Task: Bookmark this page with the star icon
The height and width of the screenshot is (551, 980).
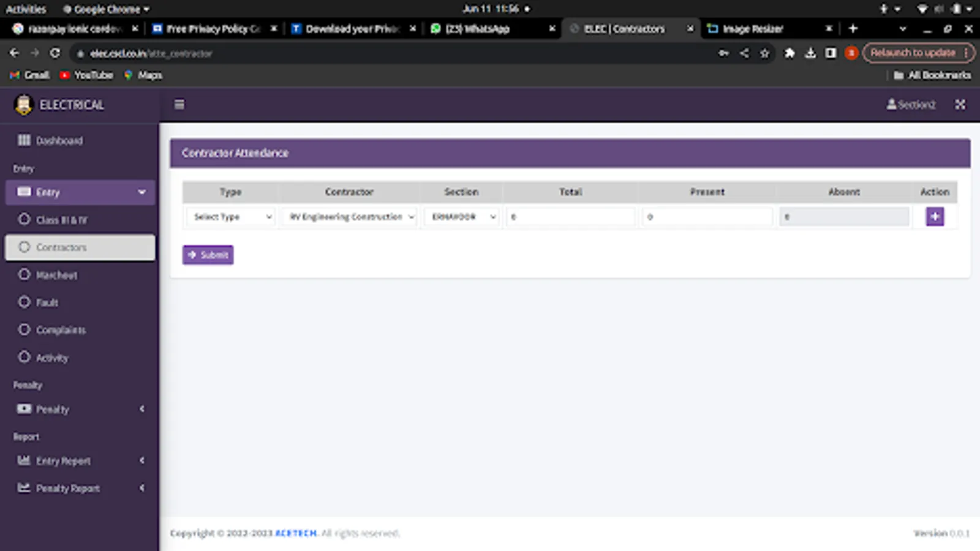Action: click(x=764, y=53)
